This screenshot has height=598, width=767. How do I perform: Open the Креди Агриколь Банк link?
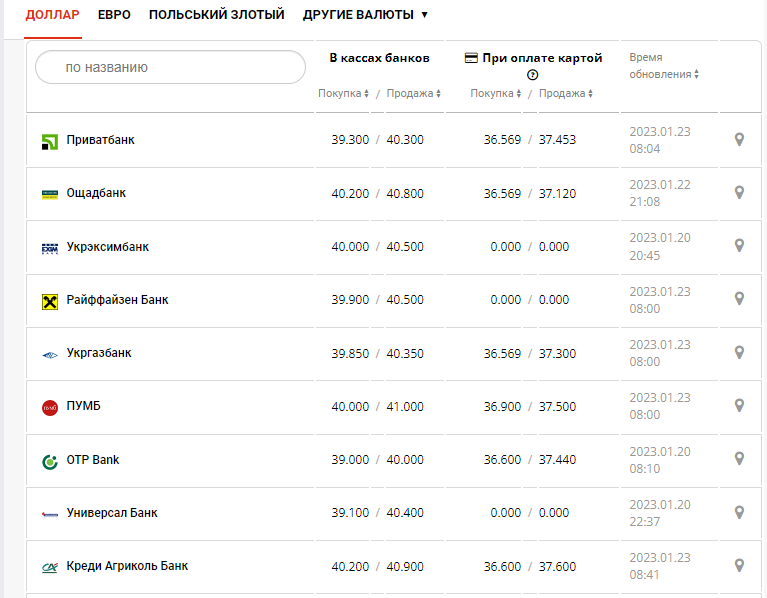pyautogui.click(x=127, y=566)
